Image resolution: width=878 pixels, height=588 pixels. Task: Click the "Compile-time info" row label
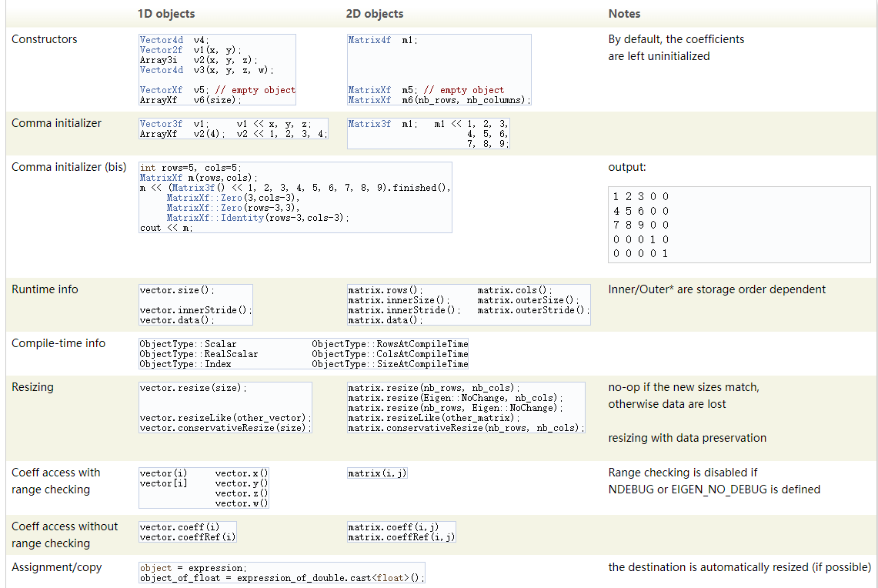tap(58, 343)
